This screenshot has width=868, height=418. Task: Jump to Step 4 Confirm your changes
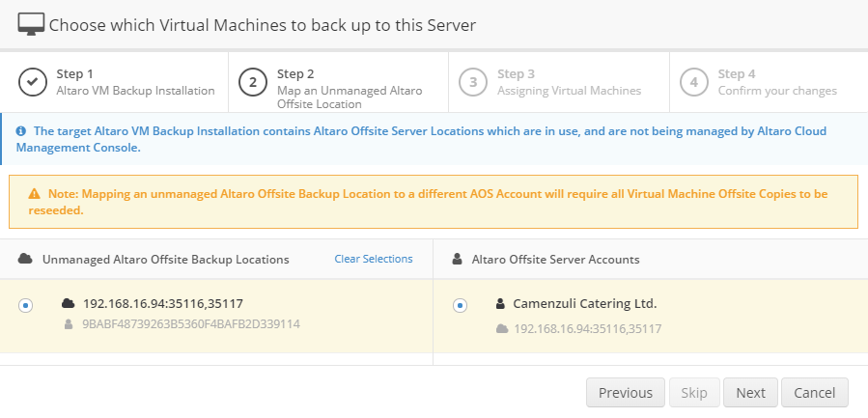pos(776,82)
